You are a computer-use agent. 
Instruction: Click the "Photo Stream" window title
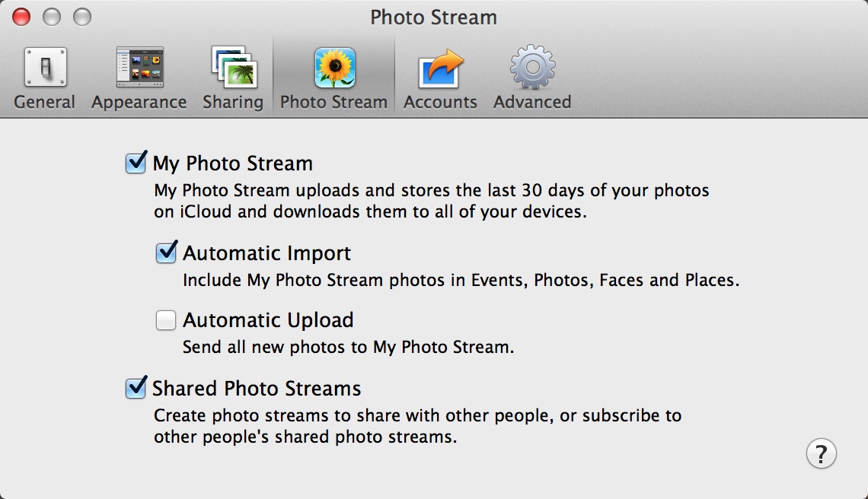433,17
